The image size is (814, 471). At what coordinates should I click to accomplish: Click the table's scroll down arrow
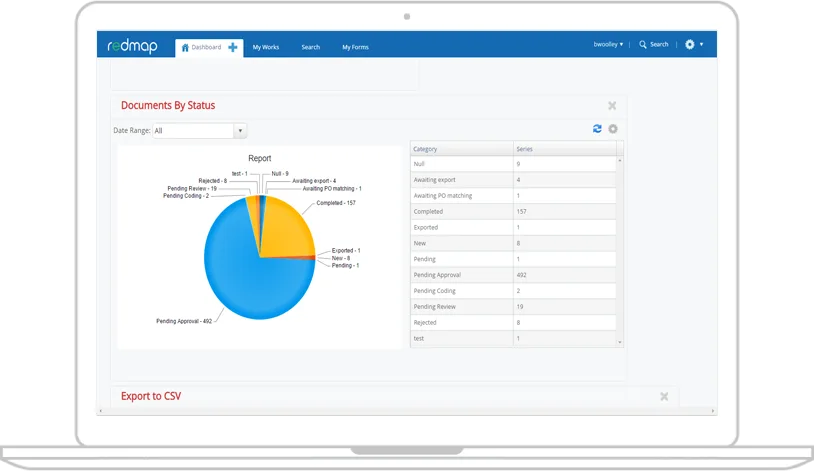[x=619, y=342]
